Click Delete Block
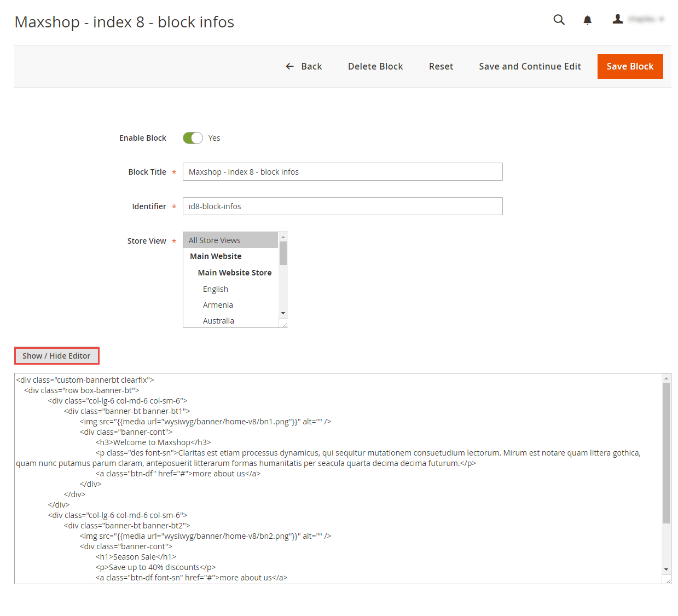 coord(375,66)
